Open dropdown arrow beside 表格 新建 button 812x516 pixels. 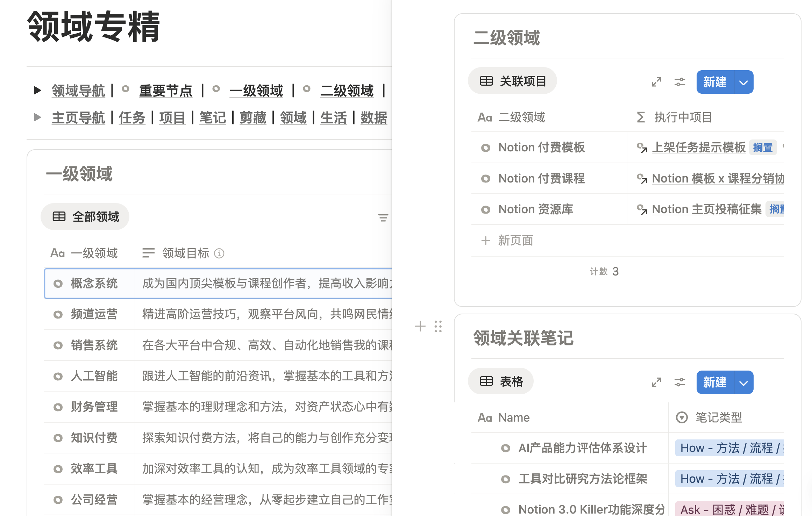[x=743, y=382]
